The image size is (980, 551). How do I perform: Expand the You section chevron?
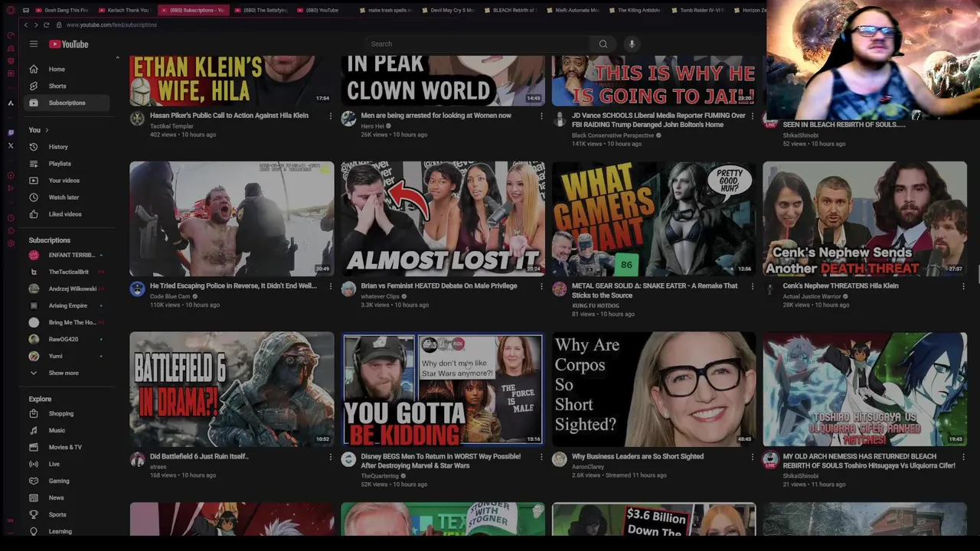tap(47, 130)
